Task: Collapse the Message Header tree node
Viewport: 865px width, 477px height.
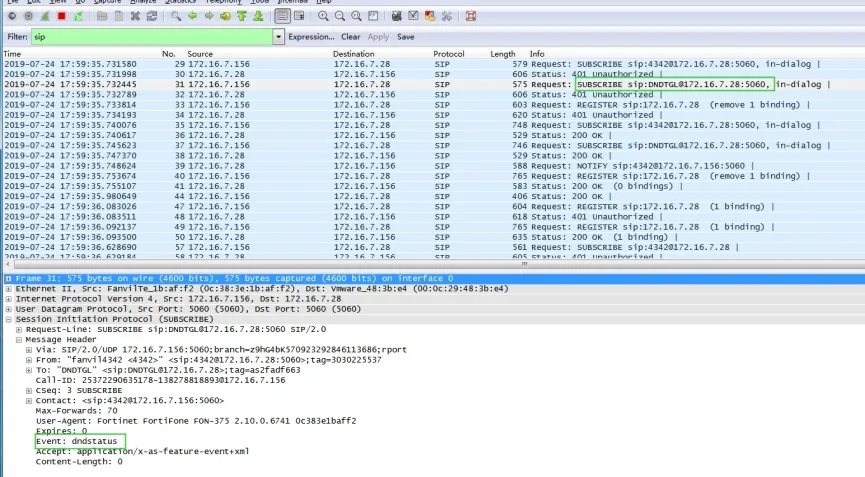Action: pos(19,339)
